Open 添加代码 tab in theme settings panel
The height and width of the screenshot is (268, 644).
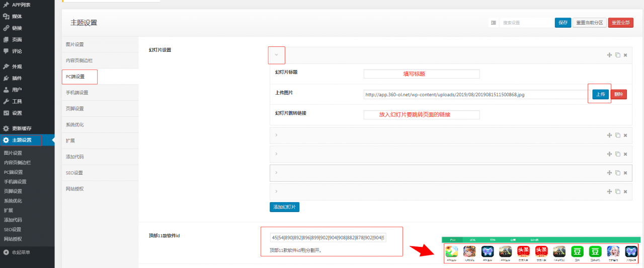click(100, 157)
